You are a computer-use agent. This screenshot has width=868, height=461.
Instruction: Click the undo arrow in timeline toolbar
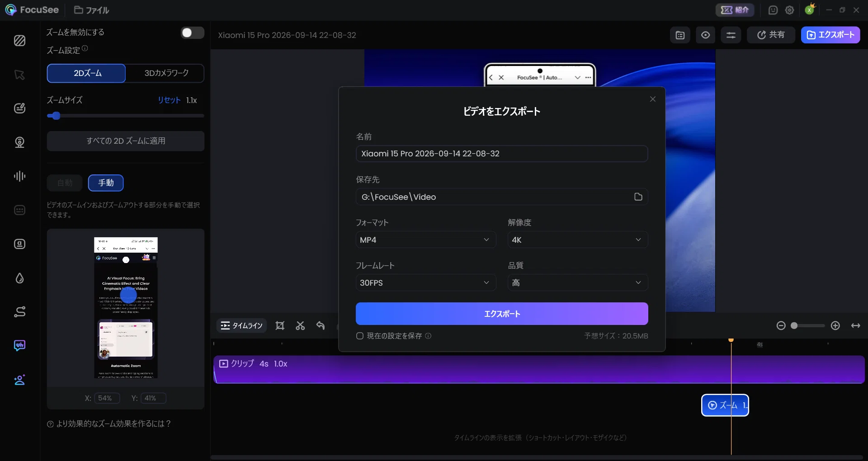(321, 325)
